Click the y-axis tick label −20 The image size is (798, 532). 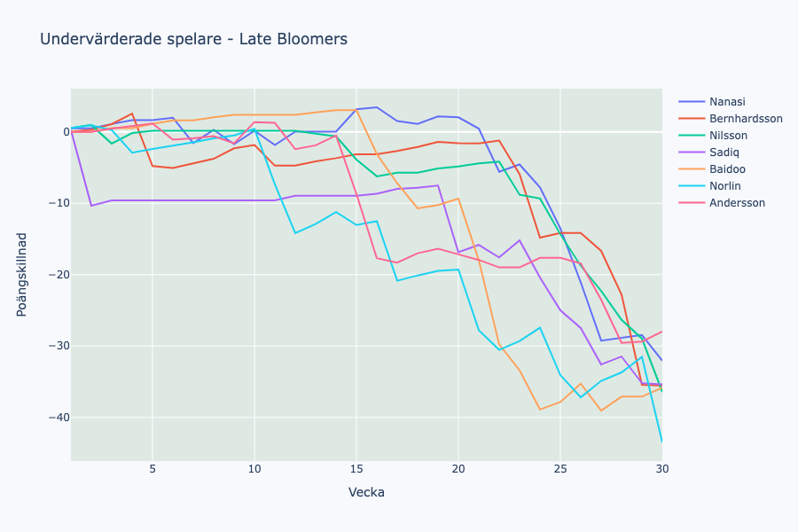coord(58,275)
